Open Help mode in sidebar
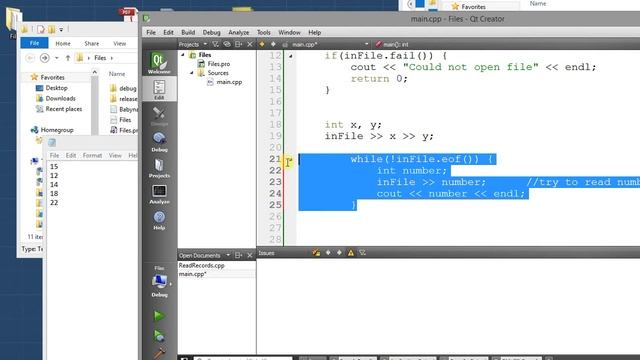640x360 pixels. click(159, 220)
